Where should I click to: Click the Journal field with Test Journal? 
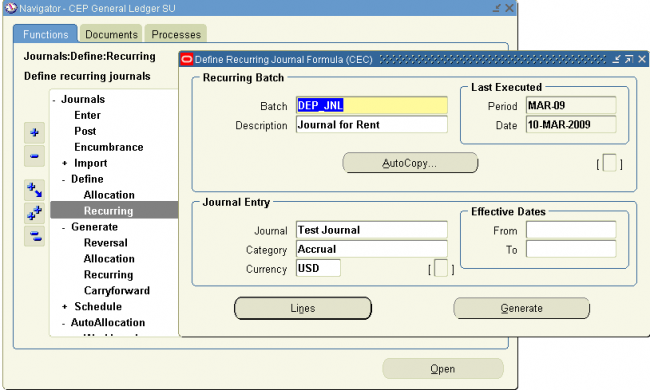point(372,230)
